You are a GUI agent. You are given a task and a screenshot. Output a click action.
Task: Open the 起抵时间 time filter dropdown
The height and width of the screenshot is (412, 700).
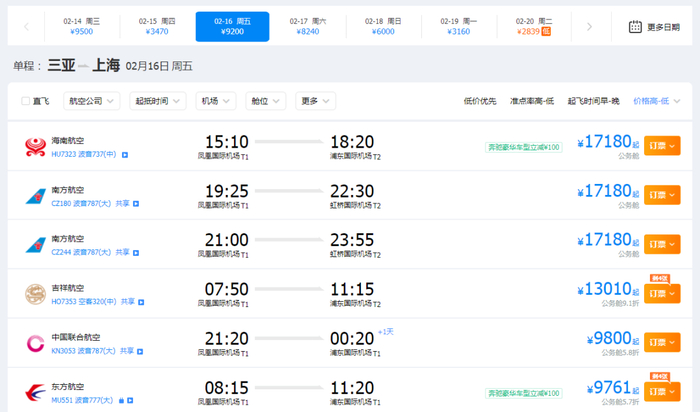tap(158, 101)
